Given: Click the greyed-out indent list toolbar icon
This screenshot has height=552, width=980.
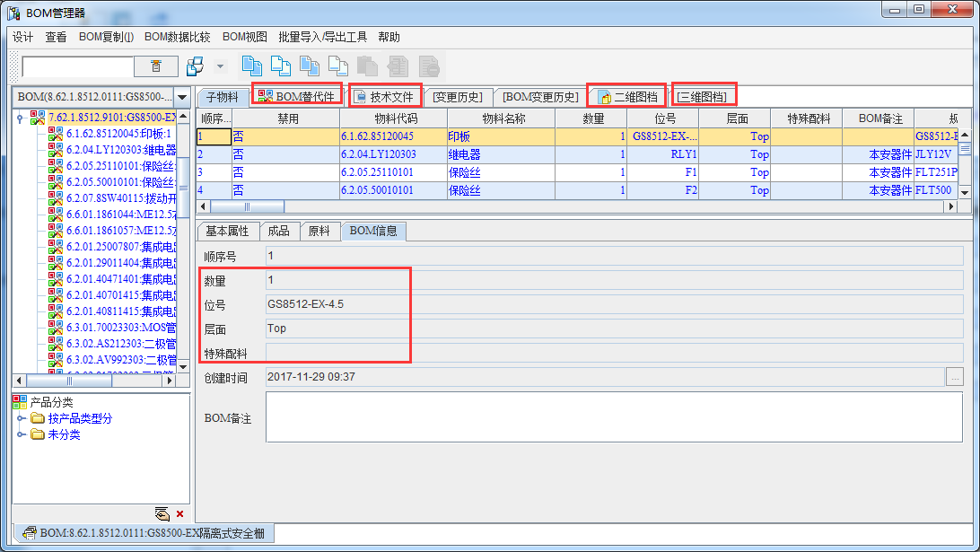Looking at the screenshot, I should tap(398, 66).
